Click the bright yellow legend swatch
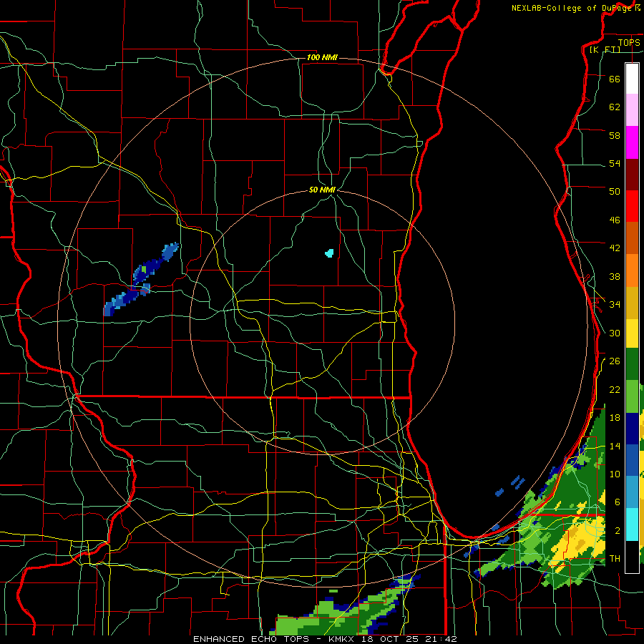Viewport: 644px width, 644px height. click(632, 333)
